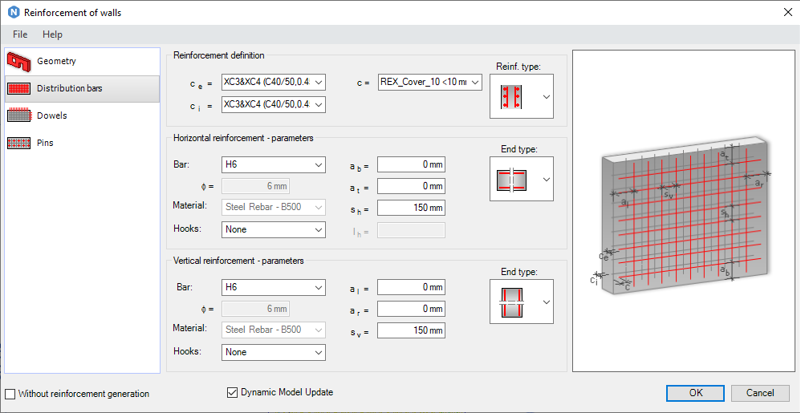Click the horizontal spacing s h field
Image resolution: width=800 pixels, height=413 pixels.
tap(411, 208)
